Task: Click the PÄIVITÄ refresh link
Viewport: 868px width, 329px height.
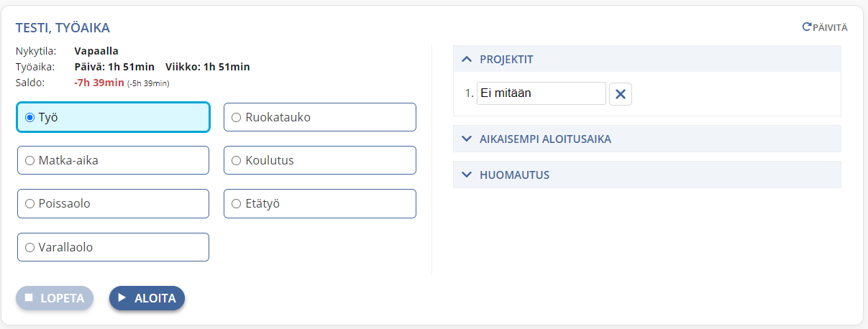Action: (x=825, y=27)
